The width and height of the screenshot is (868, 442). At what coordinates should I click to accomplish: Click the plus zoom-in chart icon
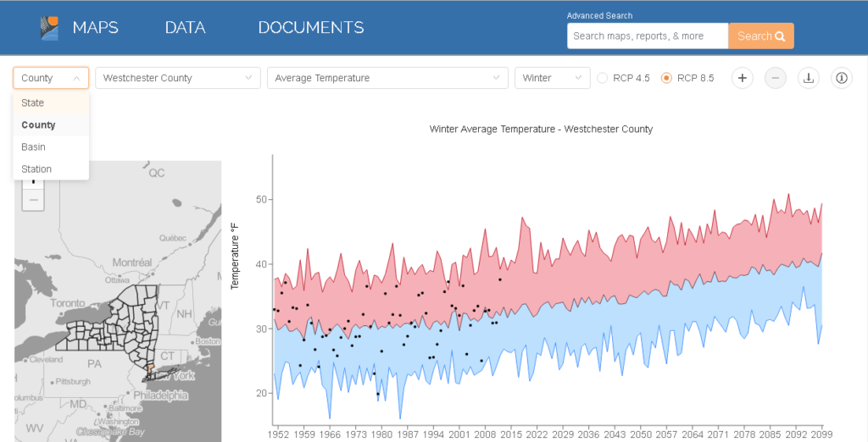pos(743,78)
